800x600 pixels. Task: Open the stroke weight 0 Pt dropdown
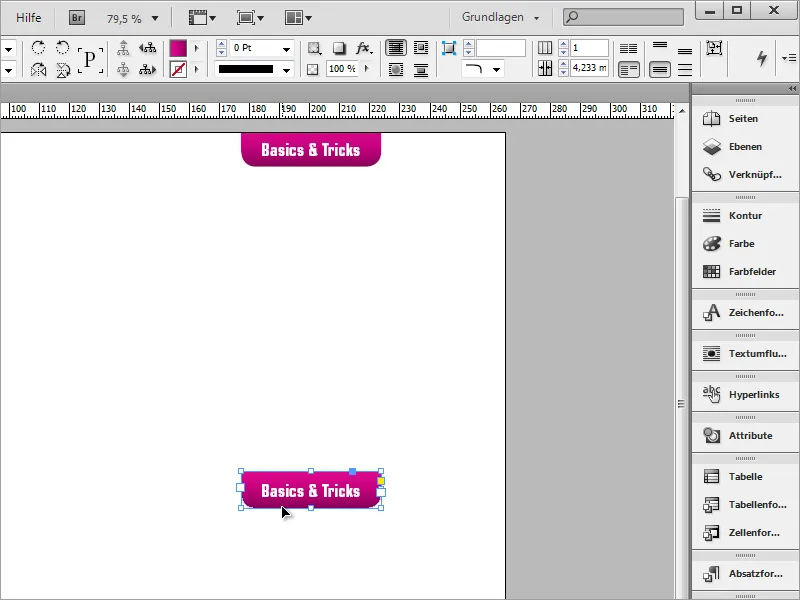[287, 49]
